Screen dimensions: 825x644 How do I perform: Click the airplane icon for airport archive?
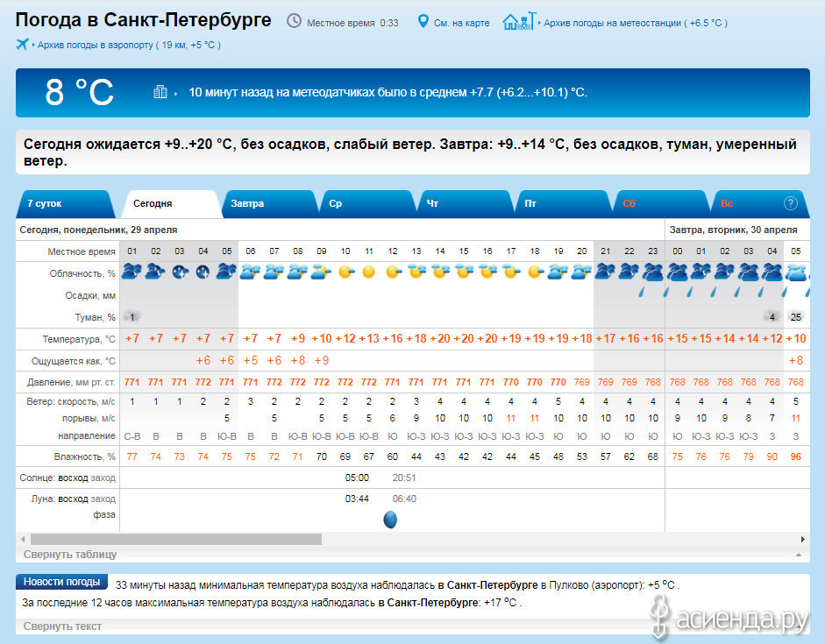click(22, 44)
